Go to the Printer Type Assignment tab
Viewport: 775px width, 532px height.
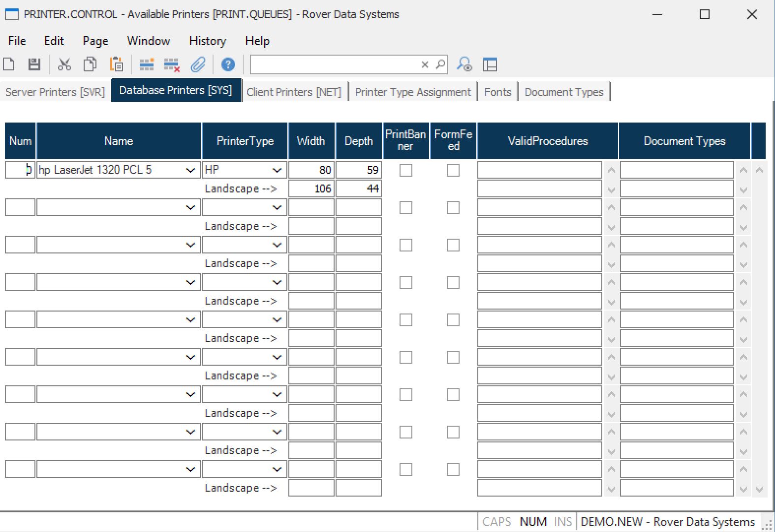tap(413, 92)
